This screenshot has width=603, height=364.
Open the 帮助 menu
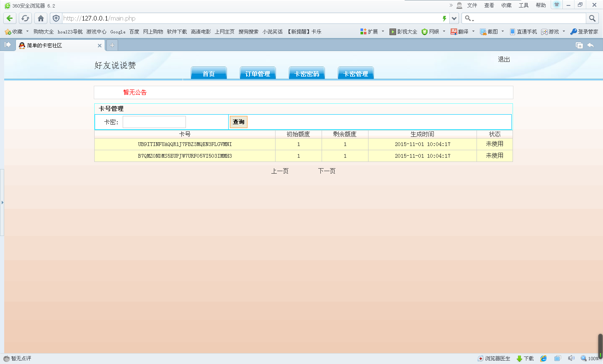point(541,5)
